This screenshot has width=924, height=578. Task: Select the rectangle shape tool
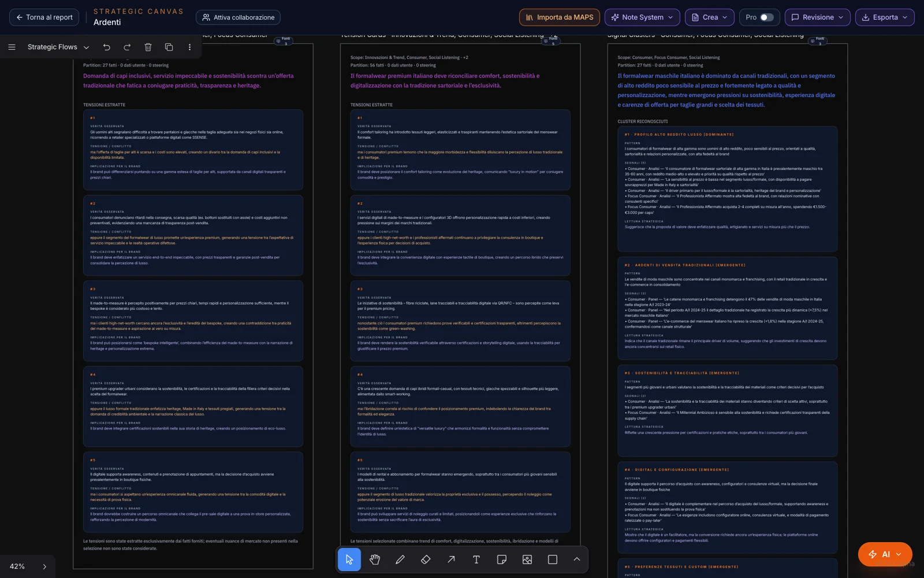[553, 560]
